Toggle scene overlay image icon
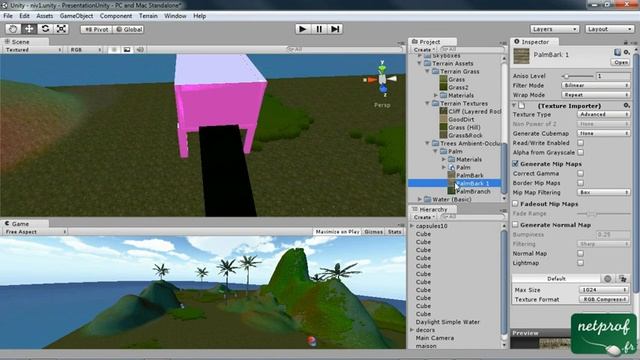 (x=127, y=49)
